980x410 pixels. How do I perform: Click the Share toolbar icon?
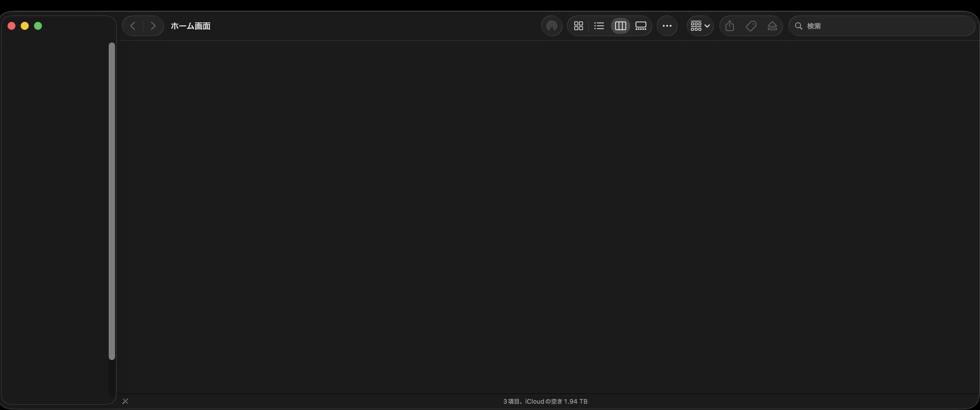729,26
